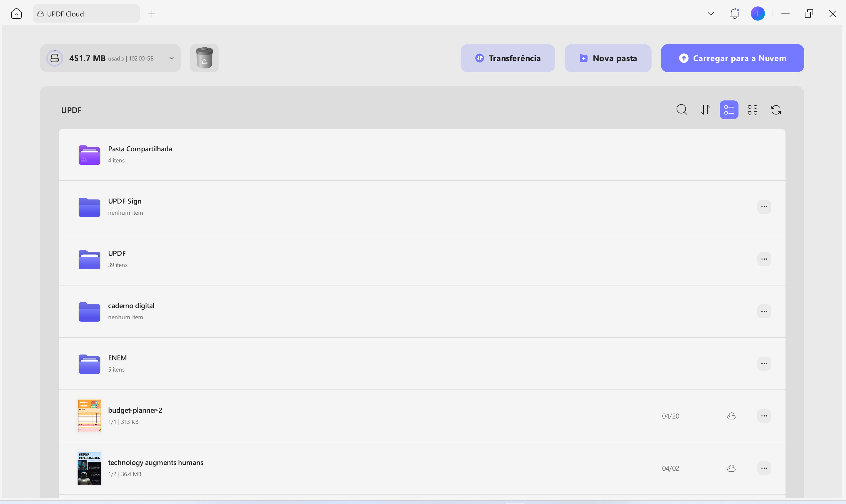Click the "5 itens" count under ENEM
Image resolution: width=846 pixels, height=504 pixels.
pyautogui.click(x=116, y=369)
